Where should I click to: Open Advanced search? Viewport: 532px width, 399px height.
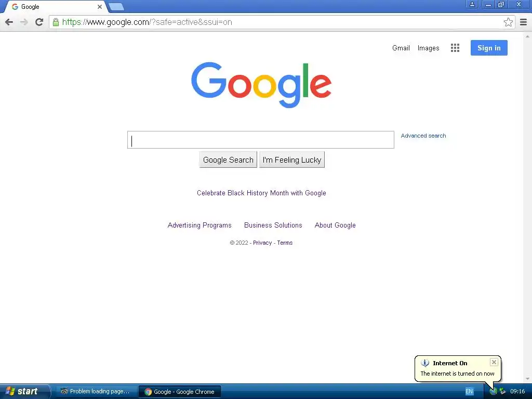coord(423,136)
